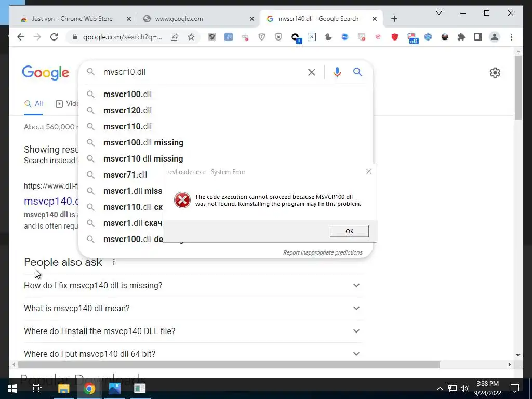
Task: Expand "What is msvcp140 dll mean?" question
Action: [x=193, y=308]
